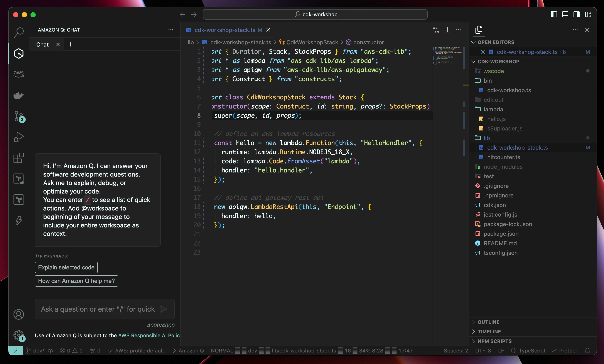
Task: Click the dev branch status item
Action: pos(35,351)
